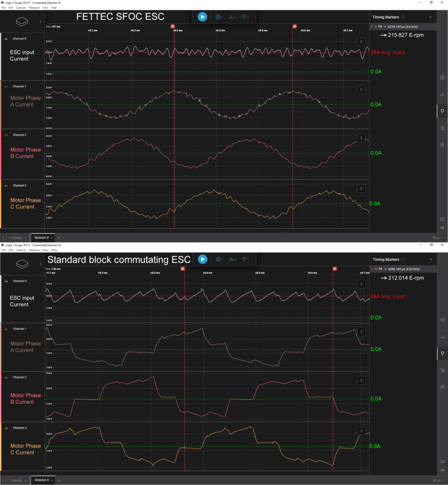Open the Measure menu in bottom window
448x485 pixels.
pyautogui.click(x=34, y=250)
